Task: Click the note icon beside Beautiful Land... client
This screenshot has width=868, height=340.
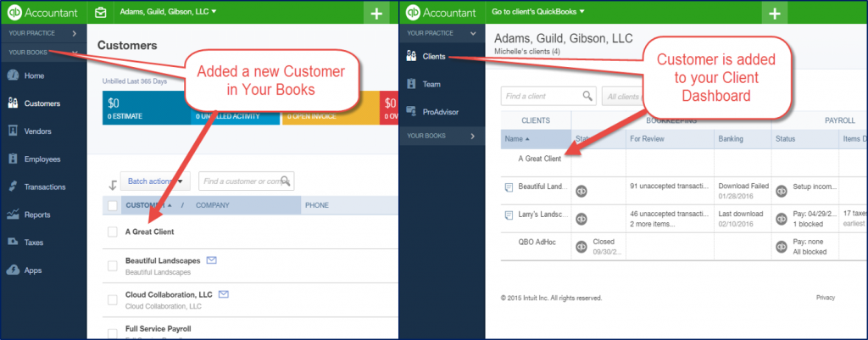Action: coord(509,187)
